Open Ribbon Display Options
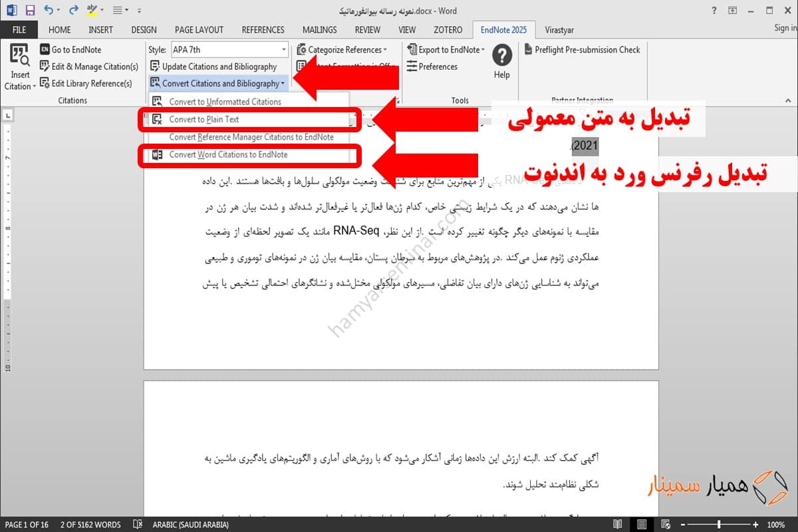 pos(733,11)
